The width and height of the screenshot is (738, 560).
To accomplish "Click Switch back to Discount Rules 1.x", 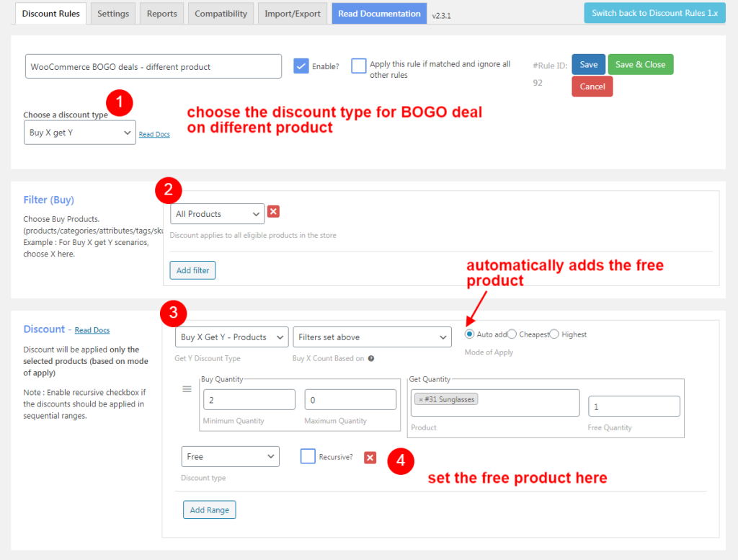I will tap(654, 13).
